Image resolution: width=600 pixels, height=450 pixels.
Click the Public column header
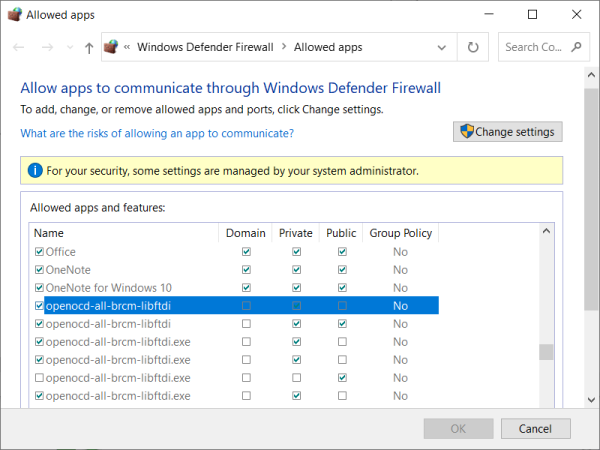[341, 233]
